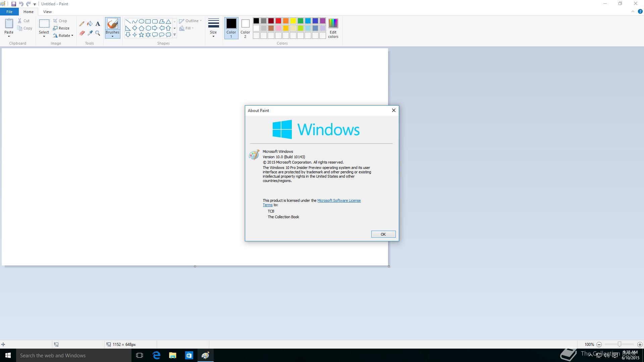Click the Cut command
The image size is (644, 362).
pos(24,21)
